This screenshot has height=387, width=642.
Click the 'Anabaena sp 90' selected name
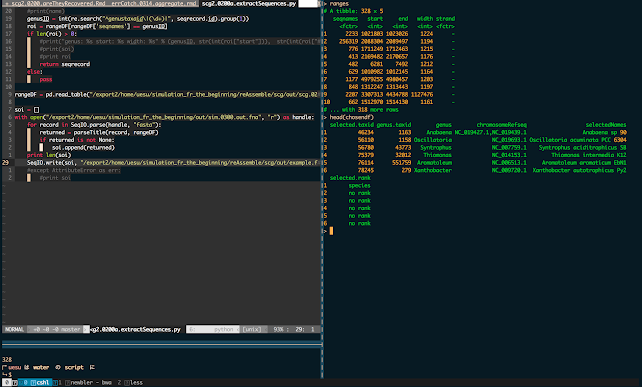click(605, 132)
